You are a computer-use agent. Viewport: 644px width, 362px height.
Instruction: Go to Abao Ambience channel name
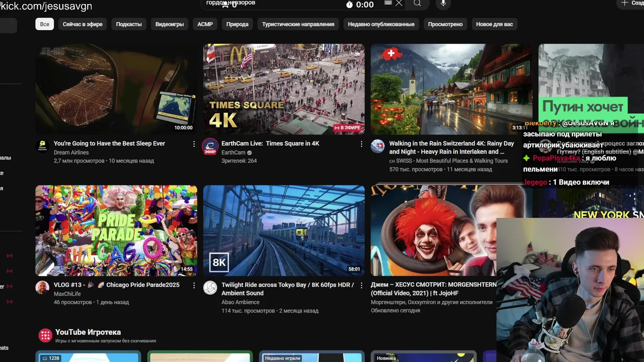coord(240,302)
